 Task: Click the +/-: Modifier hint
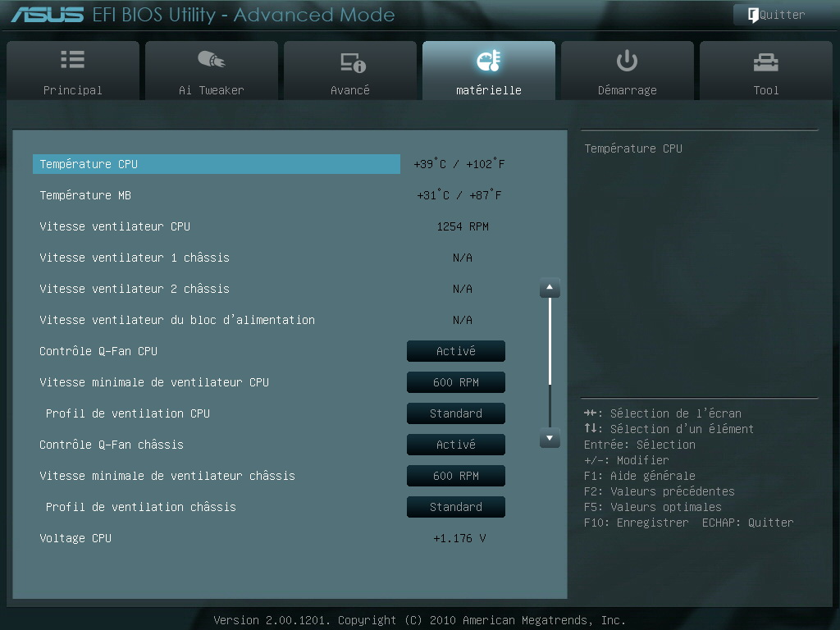(627, 460)
